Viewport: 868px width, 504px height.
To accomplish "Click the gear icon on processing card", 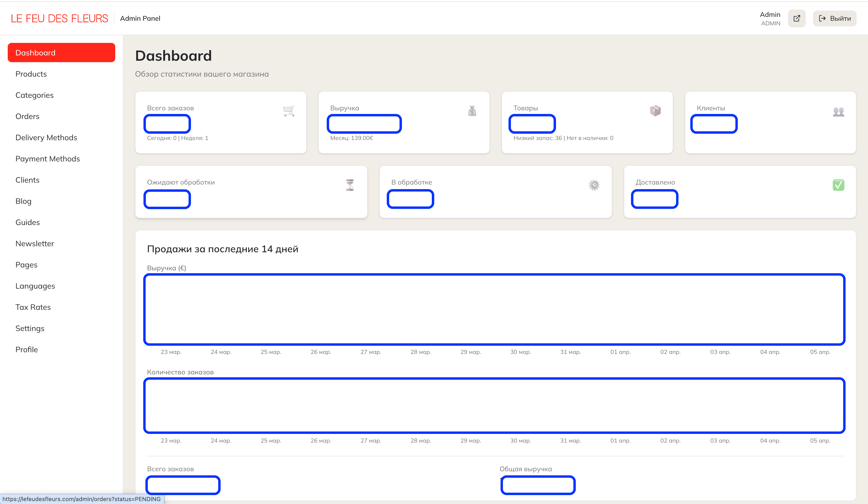I will pyautogui.click(x=594, y=185).
